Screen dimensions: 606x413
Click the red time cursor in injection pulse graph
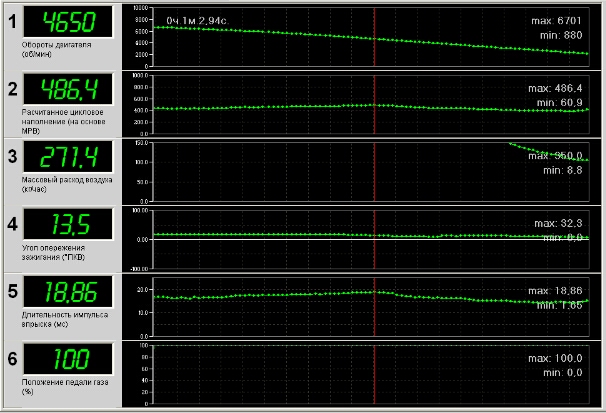(x=374, y=307)
